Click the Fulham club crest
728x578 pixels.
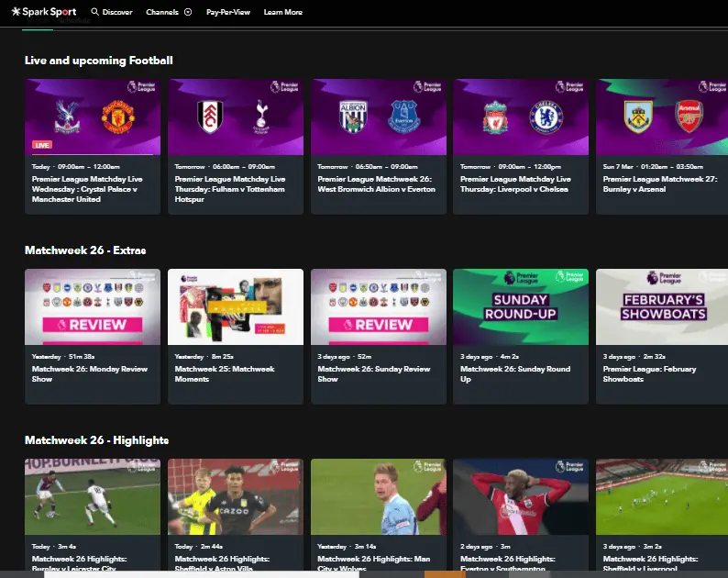click(210, 117)
